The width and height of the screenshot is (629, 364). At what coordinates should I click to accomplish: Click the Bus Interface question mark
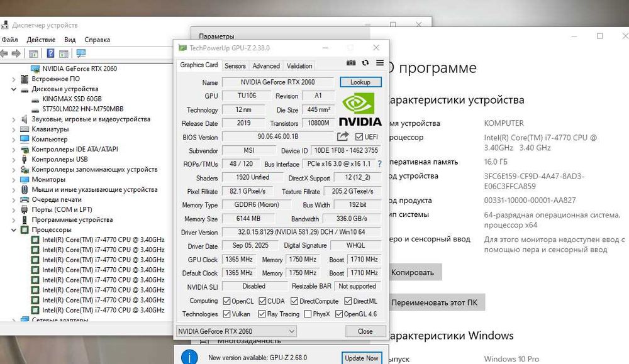point(379,163)
